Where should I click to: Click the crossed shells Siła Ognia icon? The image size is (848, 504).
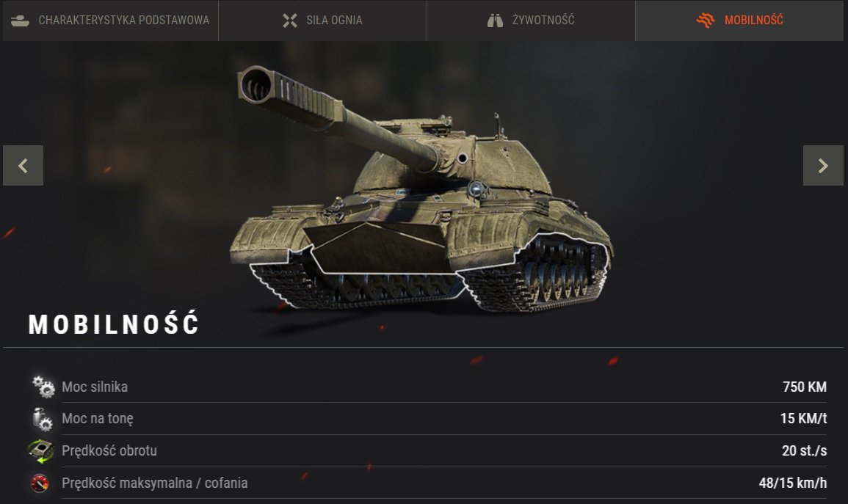[x=290, y=21]
